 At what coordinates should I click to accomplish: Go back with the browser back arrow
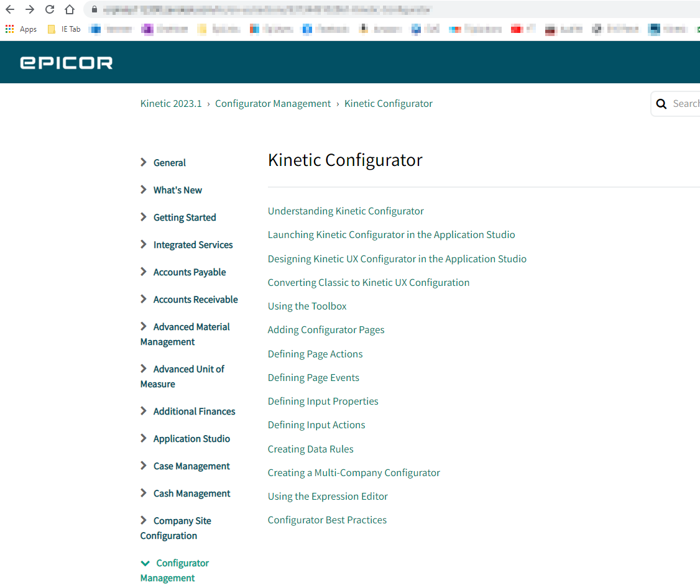[10, 9]
